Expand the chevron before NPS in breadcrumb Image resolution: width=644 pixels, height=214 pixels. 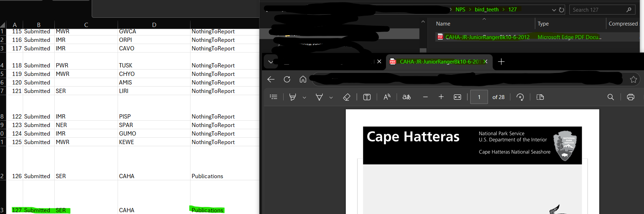(x=451, y=10)
